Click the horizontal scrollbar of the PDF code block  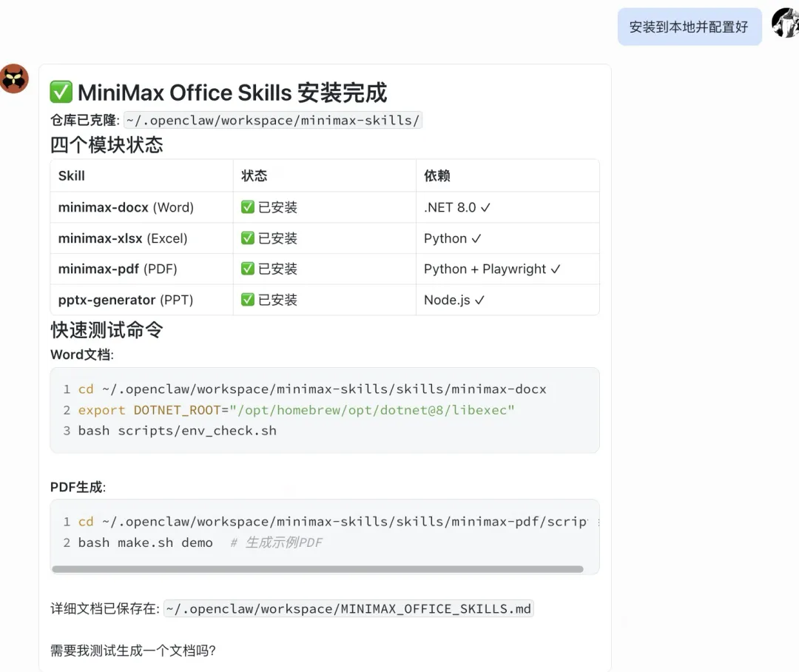pyautogui.click(x=317, y=569)
